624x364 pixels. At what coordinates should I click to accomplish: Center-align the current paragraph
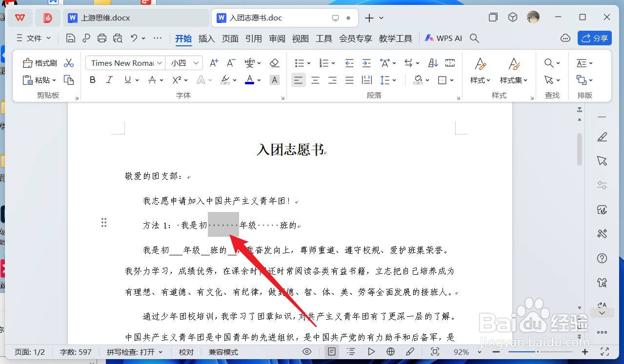[315, 80]
